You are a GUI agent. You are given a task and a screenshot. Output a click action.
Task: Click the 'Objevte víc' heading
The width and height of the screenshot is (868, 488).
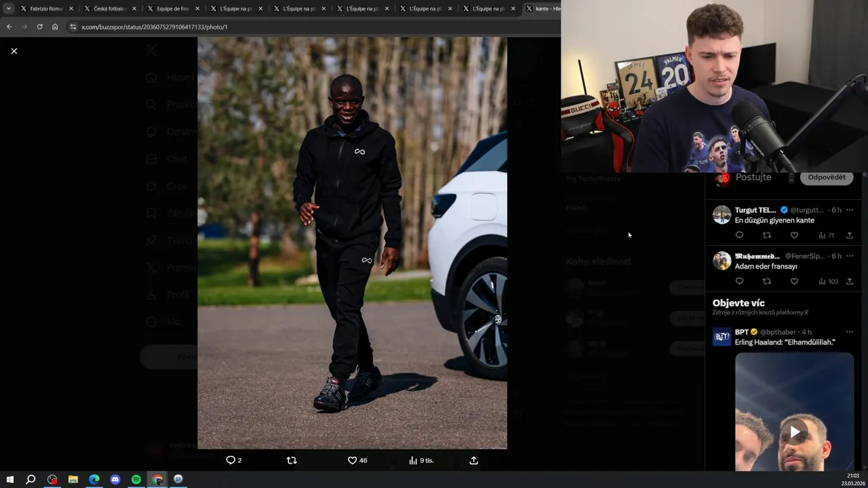[x=738, y=303]
